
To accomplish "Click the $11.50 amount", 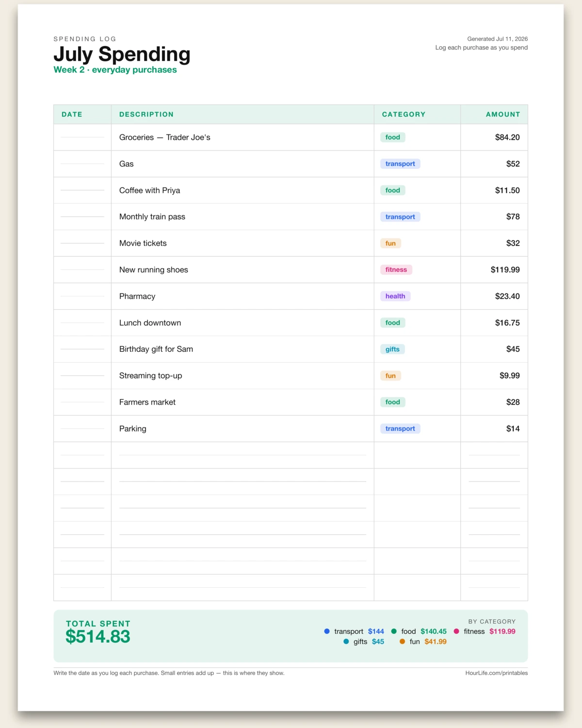I will coord(507,190).
